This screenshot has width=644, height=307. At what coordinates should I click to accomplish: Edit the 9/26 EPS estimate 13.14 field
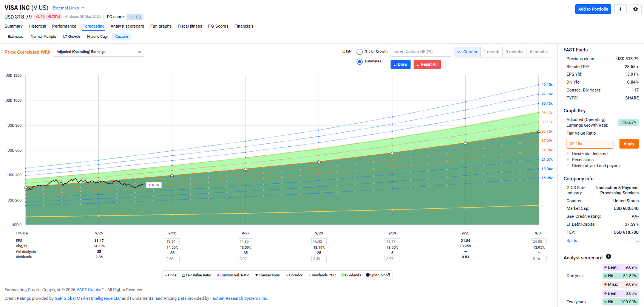tap(172, 241)
